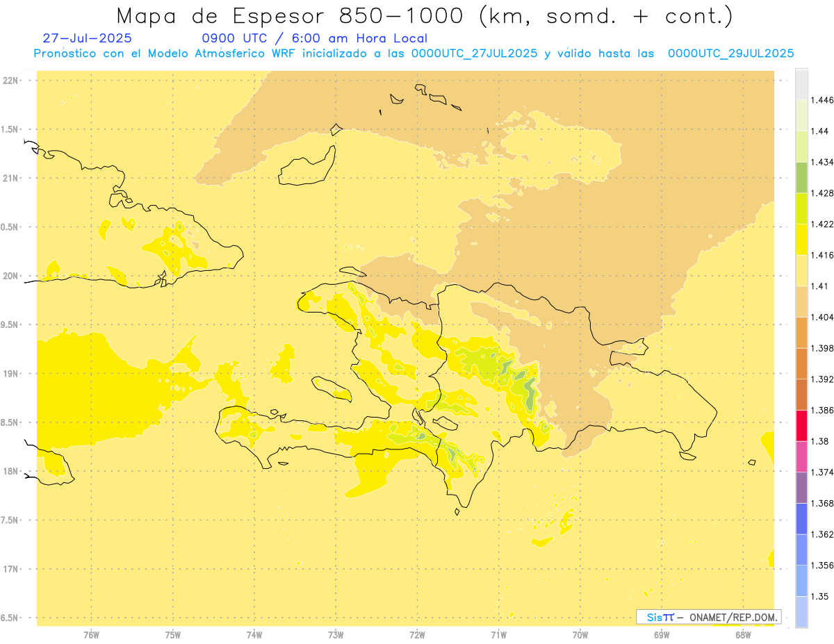Image resolution: width=834 pixels, height=644 pixels.
Task: Pick the green legend swatch between 1.428 and 1.434
Action: pyautogui.click(x=801, y=177)
